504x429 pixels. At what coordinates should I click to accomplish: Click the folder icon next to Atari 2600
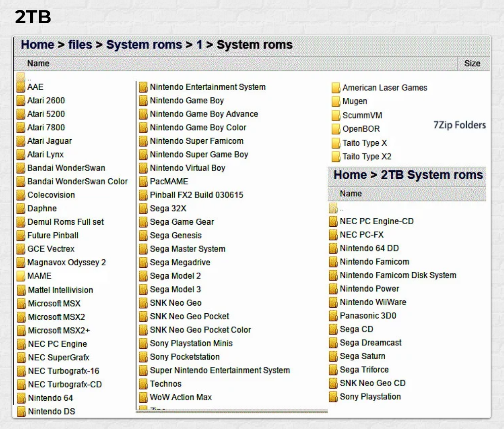(21, 101)
